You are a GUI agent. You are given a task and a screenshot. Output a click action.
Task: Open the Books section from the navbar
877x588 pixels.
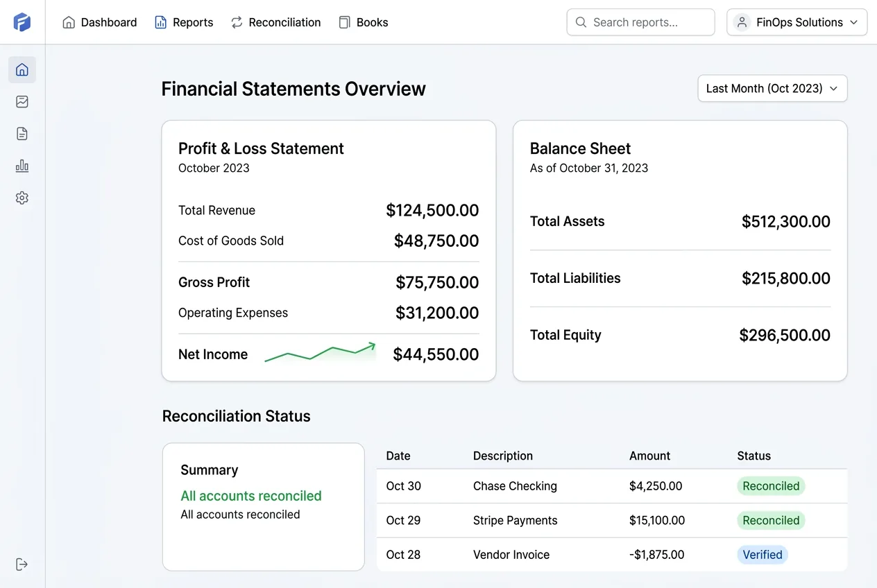(364, 21)
